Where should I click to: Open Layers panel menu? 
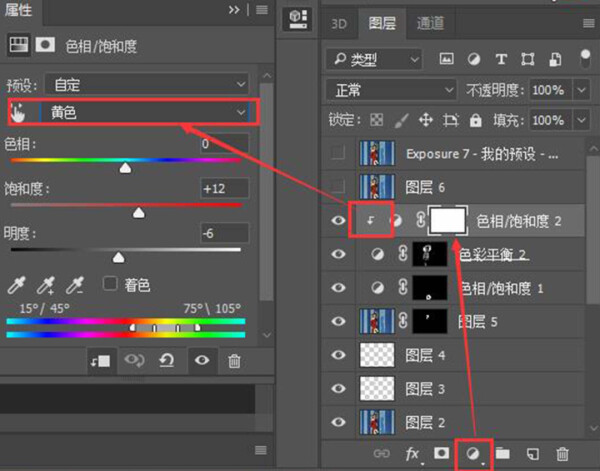589,24
